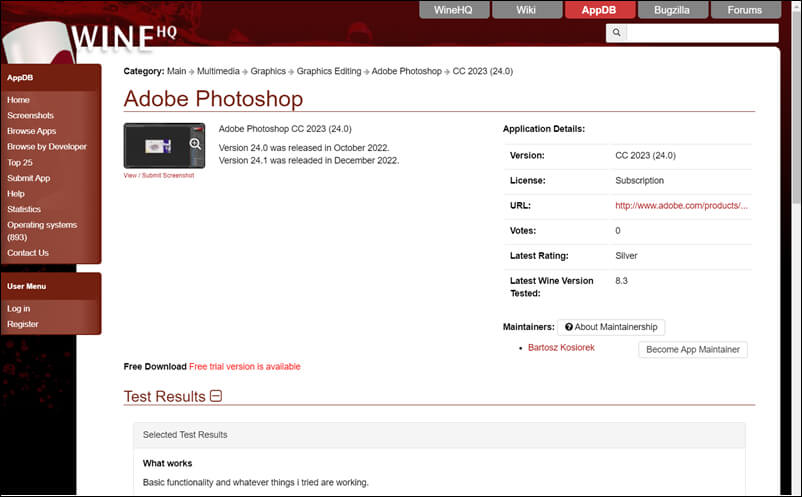Open the Bugzilla tab
The image size is (802, 497).
[x=672, y=10]
